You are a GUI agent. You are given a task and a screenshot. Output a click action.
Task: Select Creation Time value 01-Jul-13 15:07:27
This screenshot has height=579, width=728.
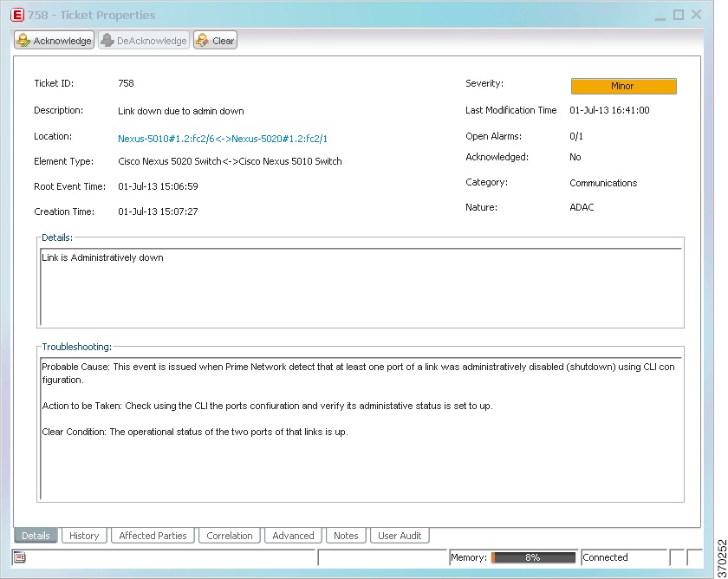[158, 211]
